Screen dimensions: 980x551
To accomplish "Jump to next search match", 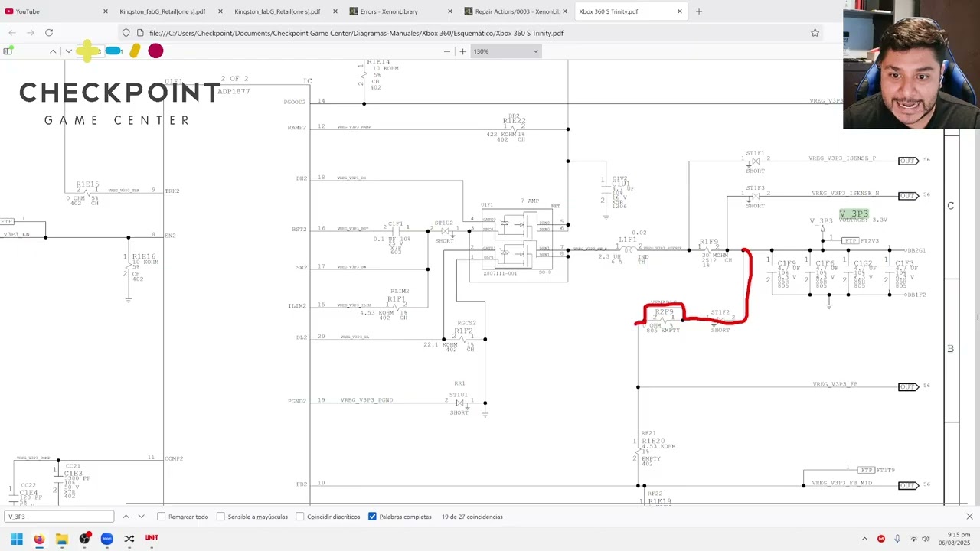I will coord(141,517).
